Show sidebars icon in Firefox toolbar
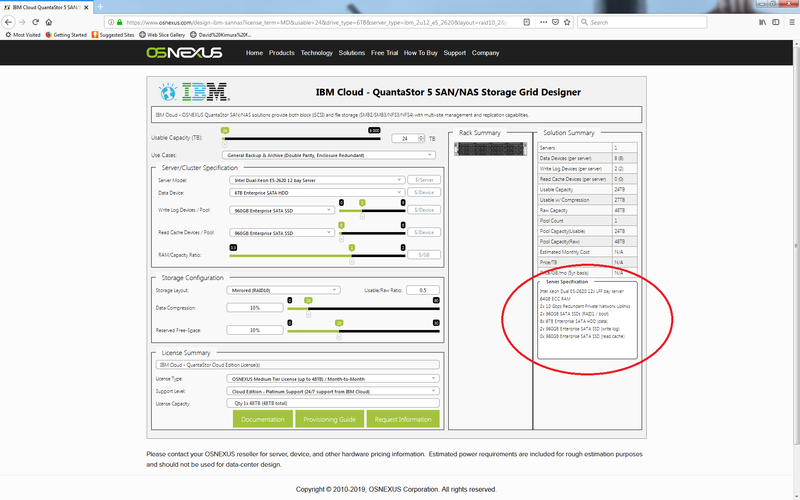The image size is (800, 500). point(776,22)
